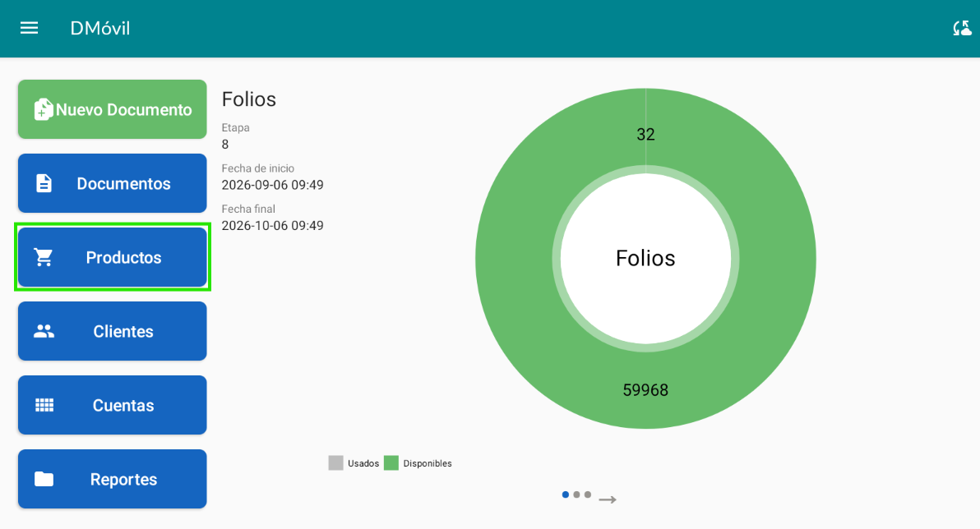Click the new document plus icon
This screenshot has width=980, height=529.
click(x=43, y=109)
